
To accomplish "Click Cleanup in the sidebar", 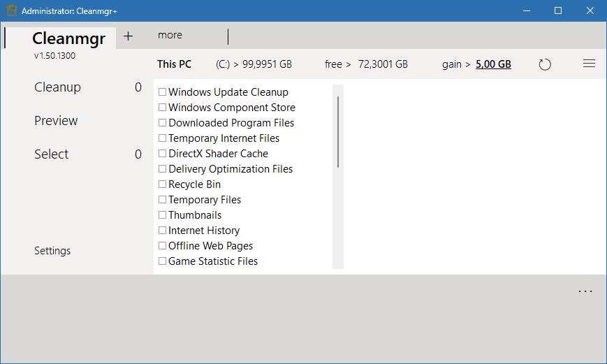I will (57, 87).
